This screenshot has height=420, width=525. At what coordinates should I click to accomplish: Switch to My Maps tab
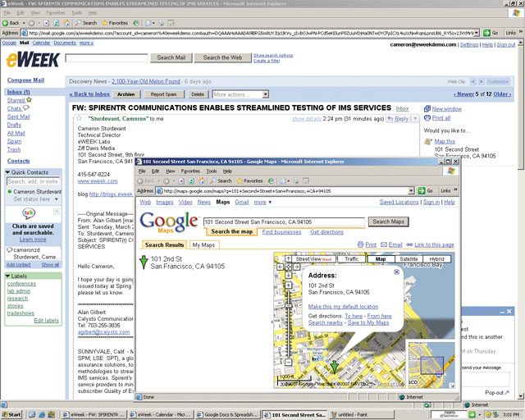[203, 245]
